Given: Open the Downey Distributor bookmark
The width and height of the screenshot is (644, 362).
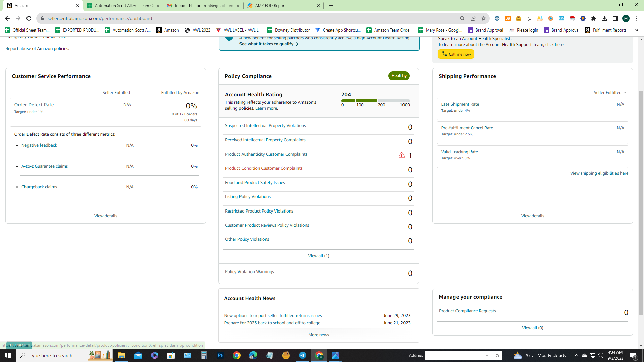Looking at the screenshot, I should click(x=288, y=30).
